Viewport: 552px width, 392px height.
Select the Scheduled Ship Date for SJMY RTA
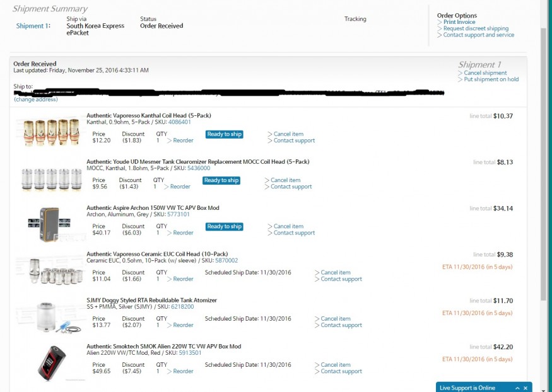click(x=248, y=318)
